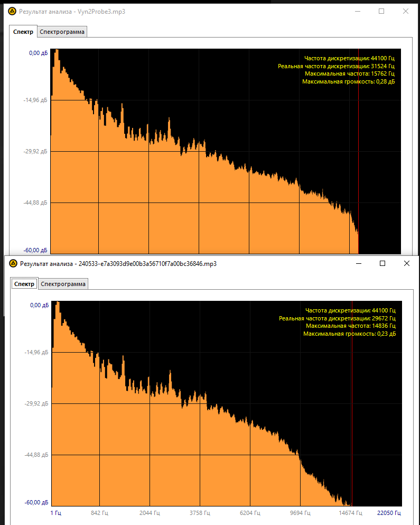420x525 pixels.
Task: Click the '9694 Гц' frequency axis label
Action: (300, 513)
